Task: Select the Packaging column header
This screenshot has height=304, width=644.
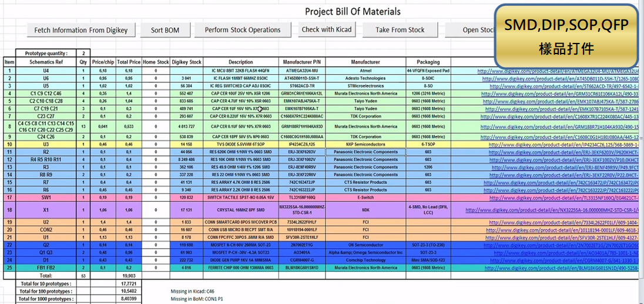Action: click(428, 62)
